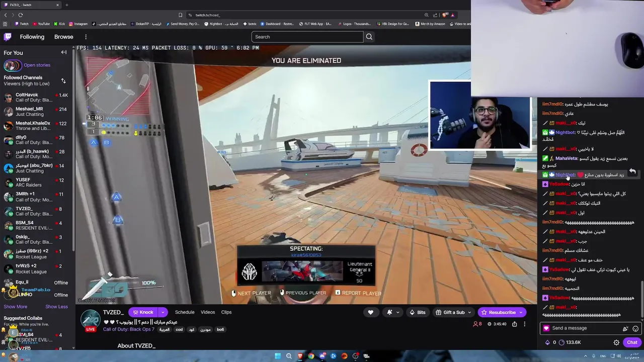Show less followed channels
This screenshot has height=362, width=644.
pos(56,307)
